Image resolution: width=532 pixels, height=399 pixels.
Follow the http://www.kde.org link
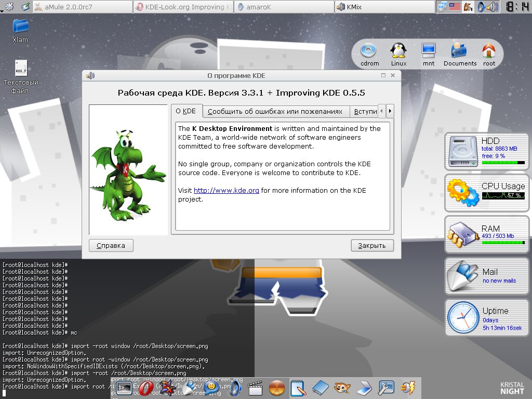pos(227,190)
